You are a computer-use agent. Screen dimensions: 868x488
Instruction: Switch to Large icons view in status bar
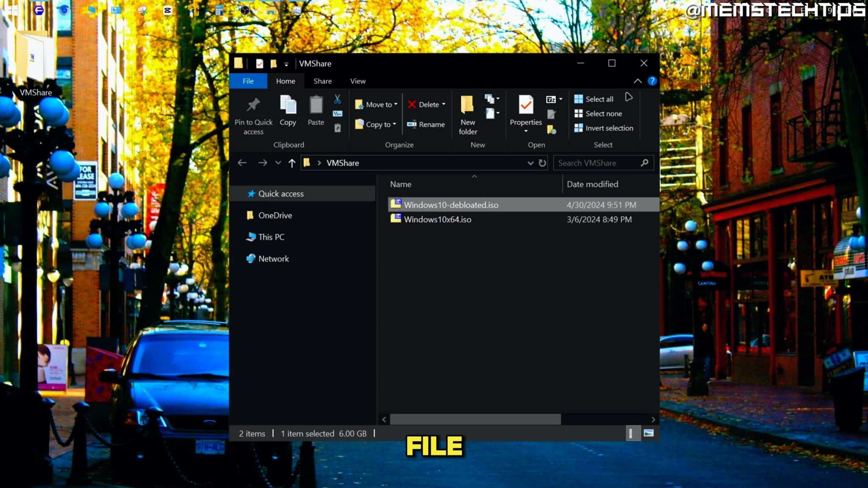tap(648, 433)
